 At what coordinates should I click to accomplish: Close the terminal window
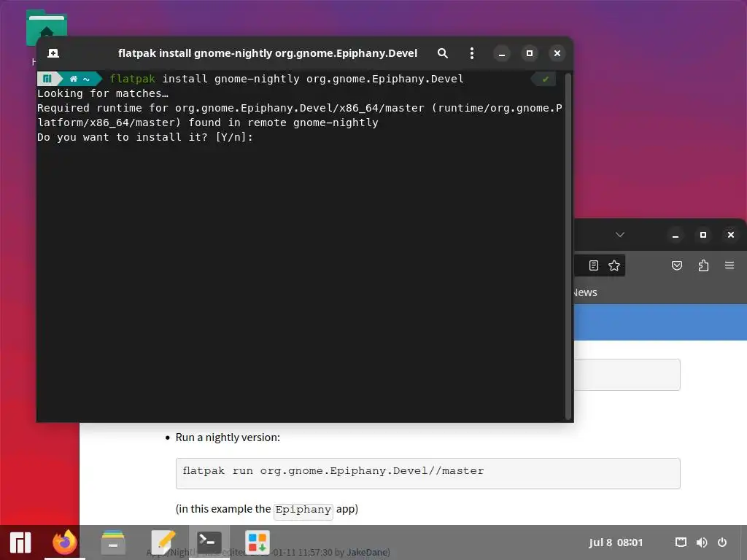pyautogui.click(x=557, y=53)
